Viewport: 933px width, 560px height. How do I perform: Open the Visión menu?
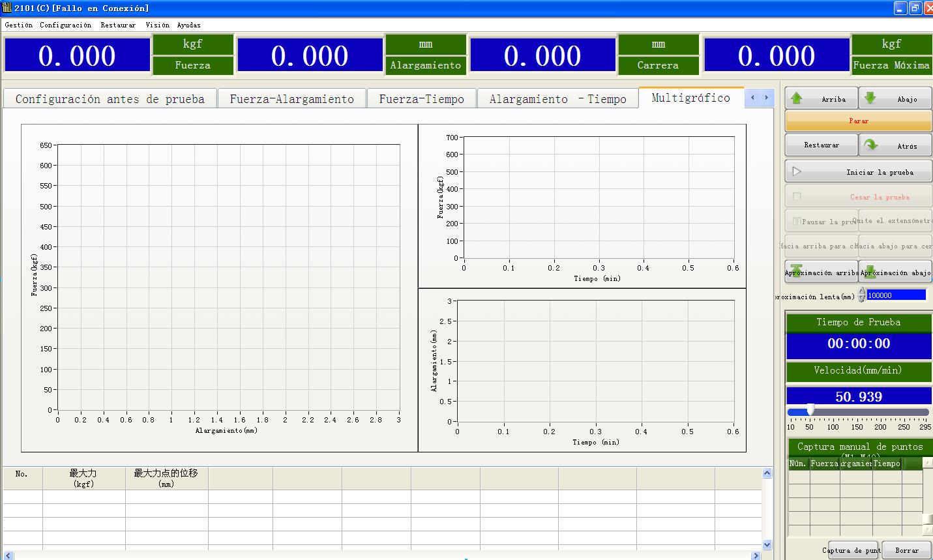(157, 25)
